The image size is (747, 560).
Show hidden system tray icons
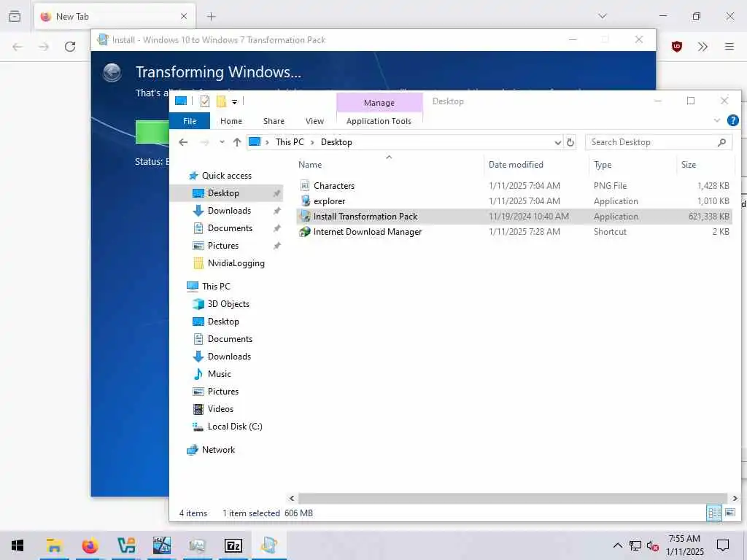[617, 545]
